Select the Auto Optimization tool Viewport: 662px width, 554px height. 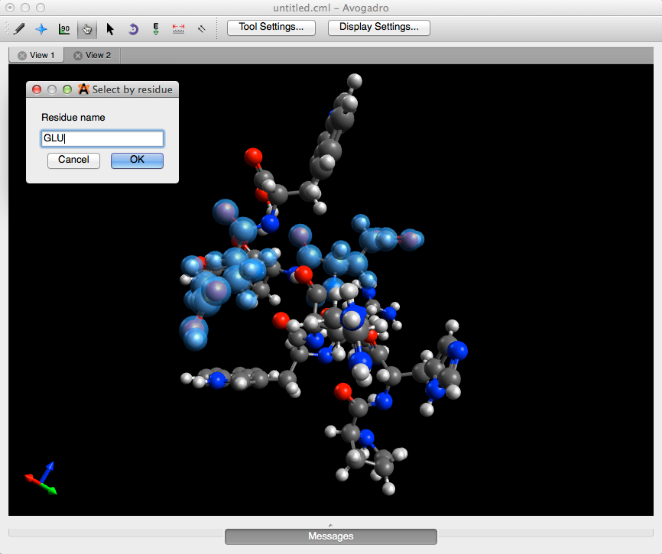click(156, 29)
